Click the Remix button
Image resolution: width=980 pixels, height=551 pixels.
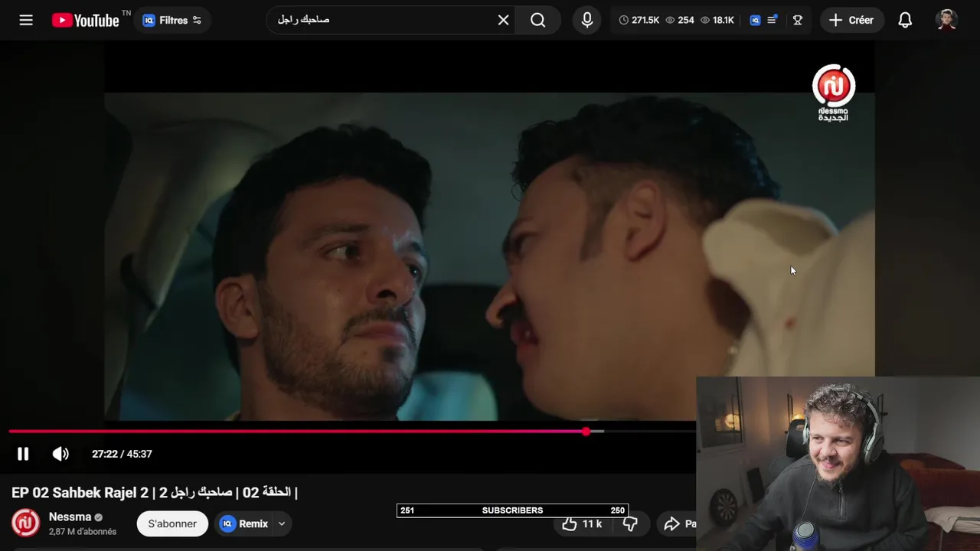[x=244, y=523]
